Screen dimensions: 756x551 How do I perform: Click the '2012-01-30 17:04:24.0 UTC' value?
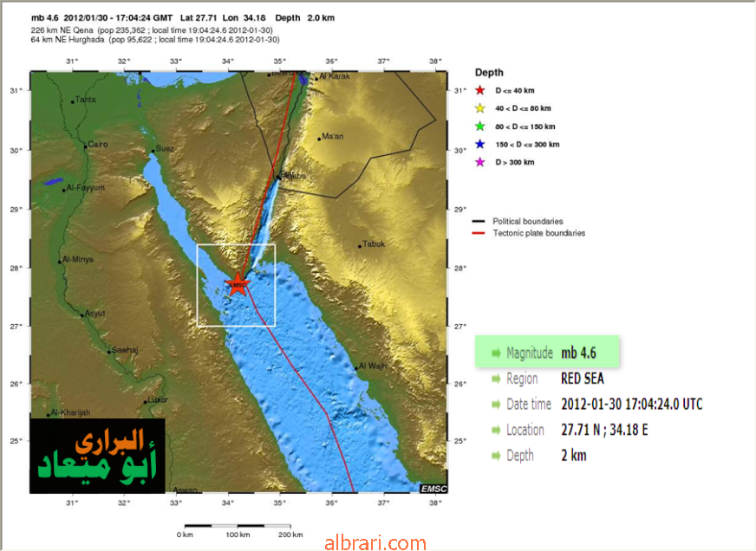[x=632, y=404]
